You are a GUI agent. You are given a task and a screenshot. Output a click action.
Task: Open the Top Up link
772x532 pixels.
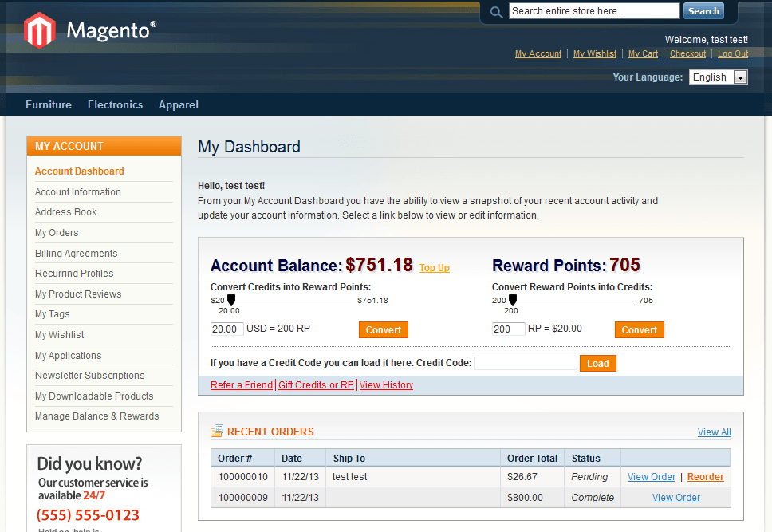(434, 269)
